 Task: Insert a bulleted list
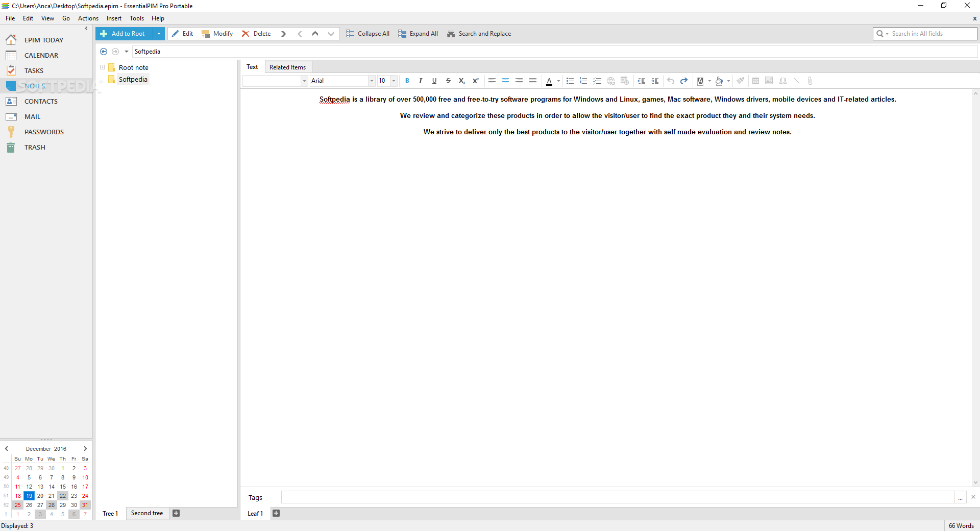(x=570, y=81)
